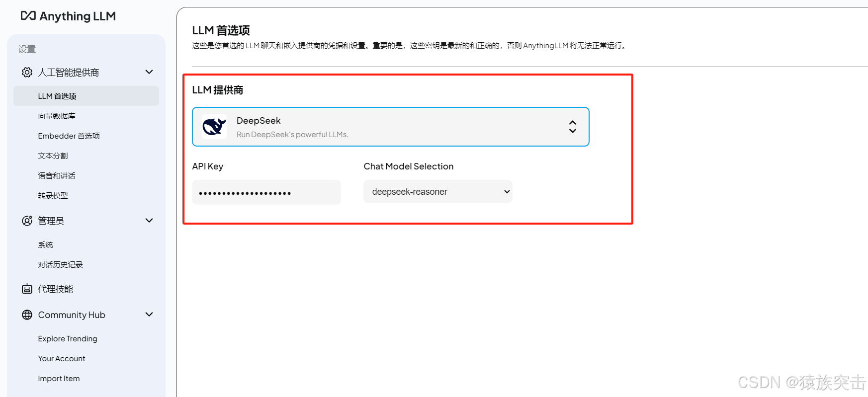Screen dimensions: 868x397
Task: Click the API Key input field
Action: tap(266, 192)
